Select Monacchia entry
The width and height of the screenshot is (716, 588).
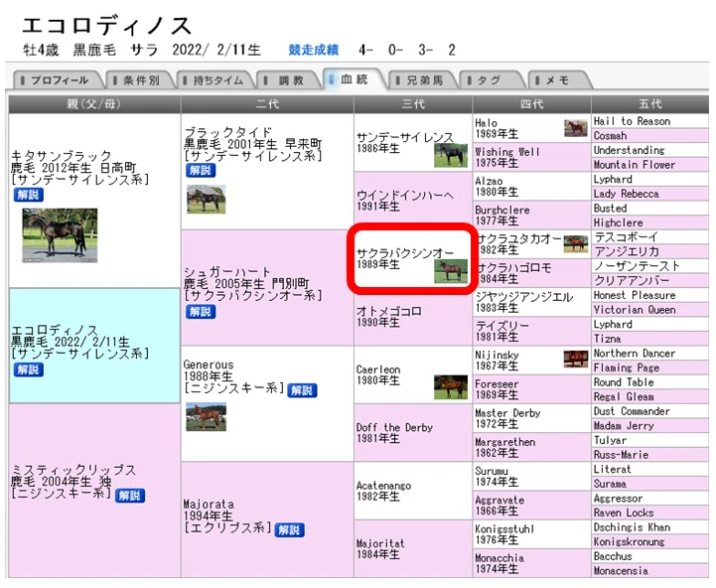tap(532, 563)
